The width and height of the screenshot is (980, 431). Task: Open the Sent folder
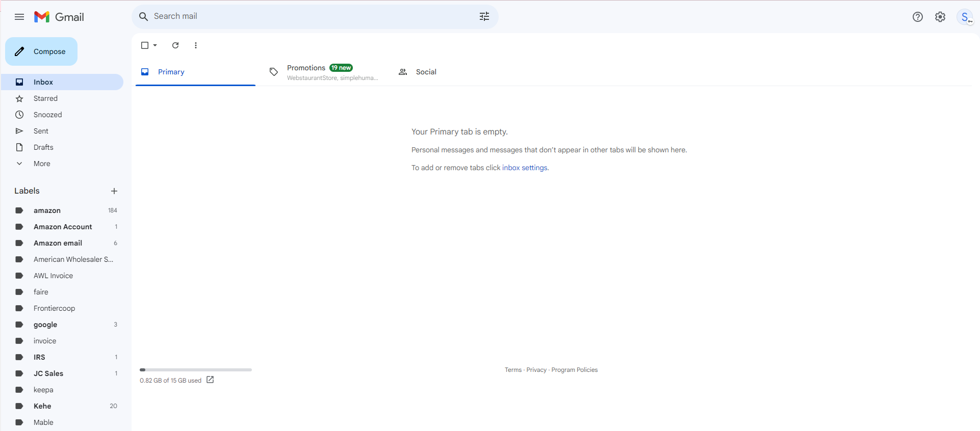(x=62, y=131)
